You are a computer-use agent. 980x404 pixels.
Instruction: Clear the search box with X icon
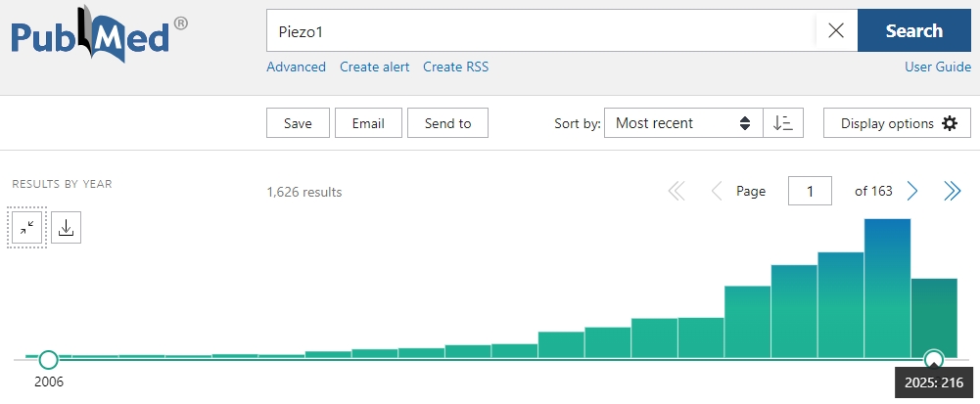[x=836, y=30]
